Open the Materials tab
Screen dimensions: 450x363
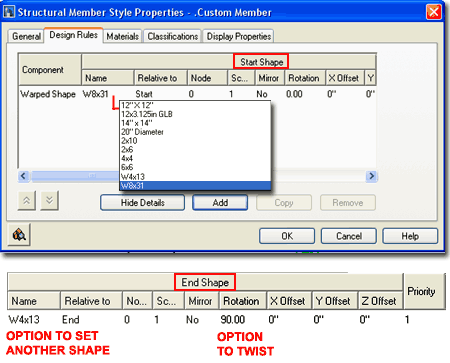122,36
